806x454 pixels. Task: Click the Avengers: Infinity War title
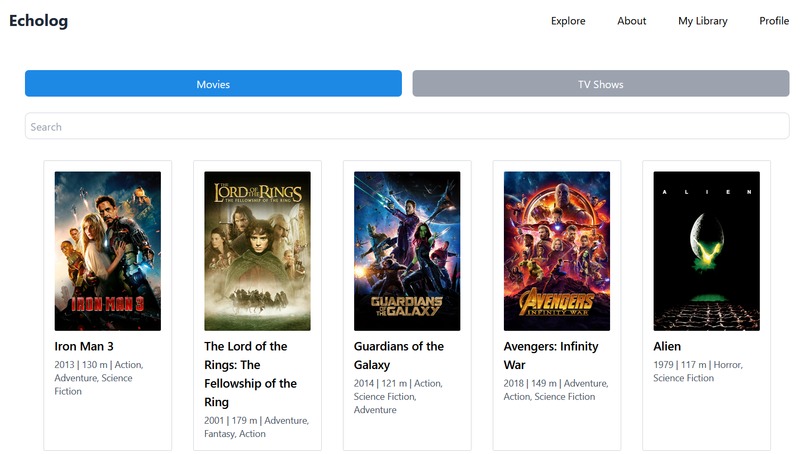coord(551,356)
